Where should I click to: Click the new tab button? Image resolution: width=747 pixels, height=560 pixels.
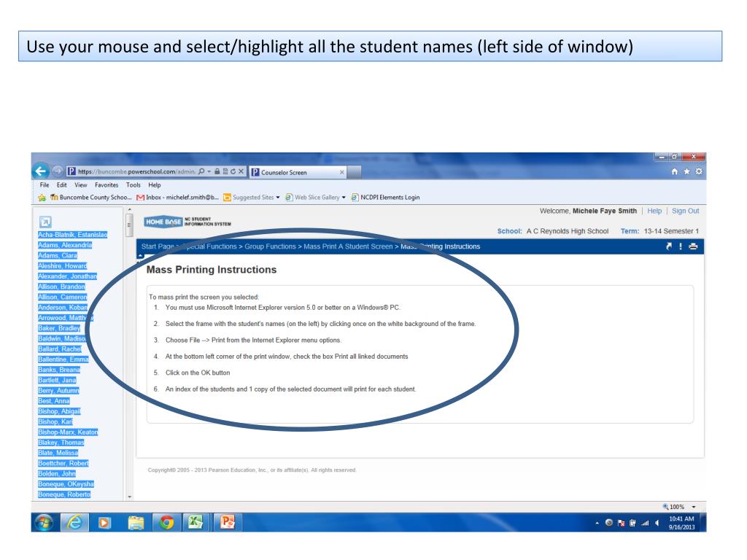point(354,172)
